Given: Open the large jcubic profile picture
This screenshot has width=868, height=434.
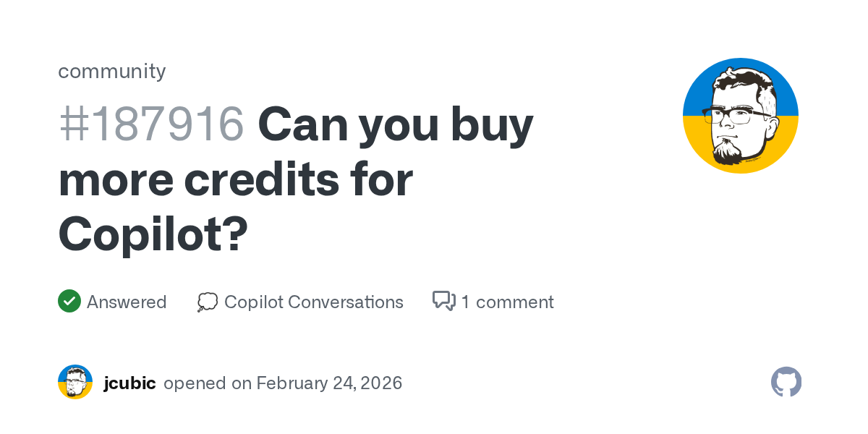Looking at the screenshot, I should [x=740, y=116].
